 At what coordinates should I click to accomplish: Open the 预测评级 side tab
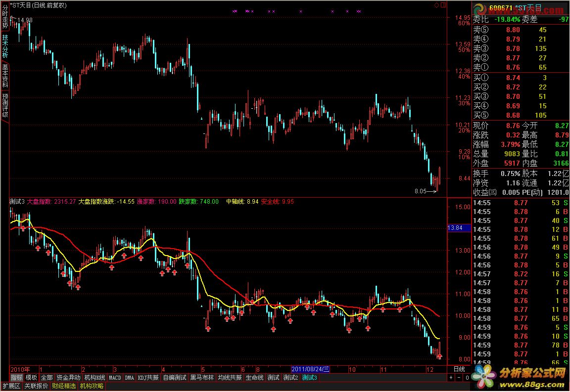point(5,106)
